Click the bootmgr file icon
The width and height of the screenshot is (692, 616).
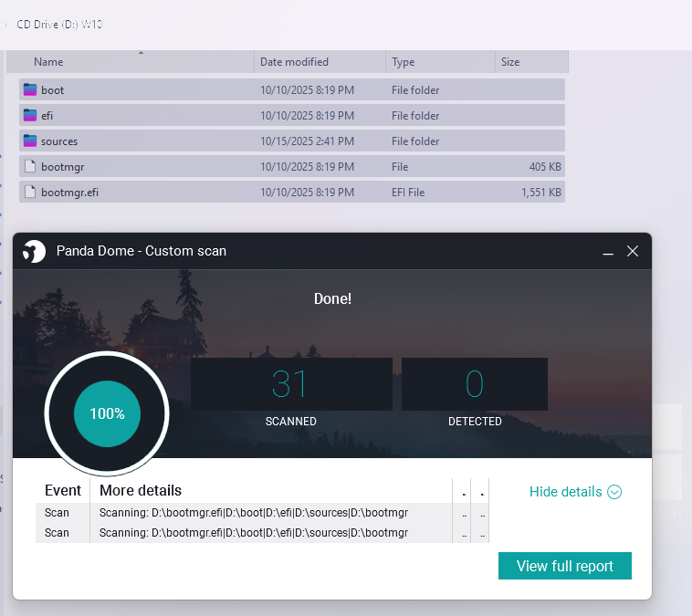(30, 166)
